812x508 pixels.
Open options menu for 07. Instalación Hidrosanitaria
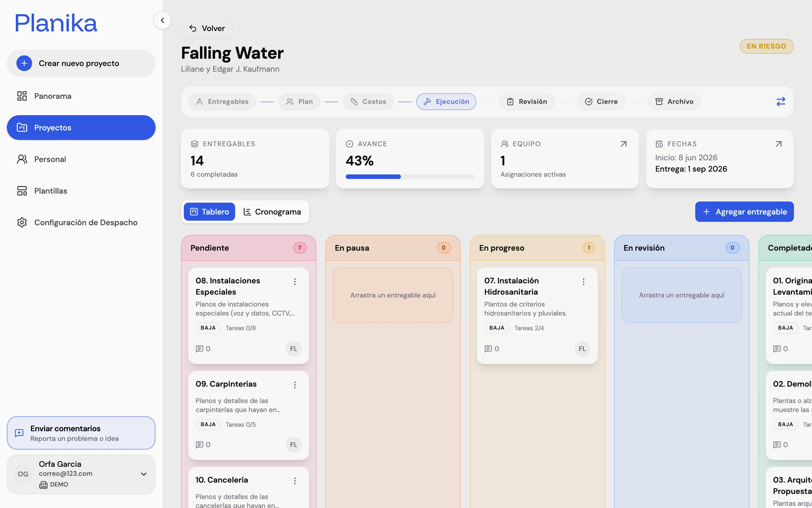[584, 282]
